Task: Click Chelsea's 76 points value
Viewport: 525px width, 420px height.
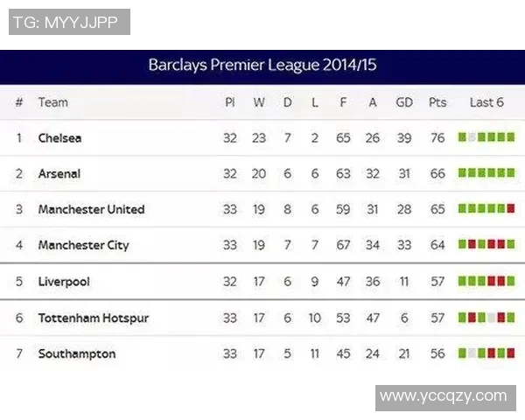Action: 437,138
